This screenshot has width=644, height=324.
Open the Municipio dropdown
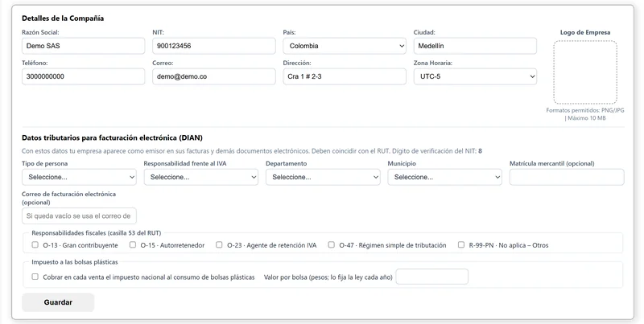pyautogui.click(x=445, y=177)
